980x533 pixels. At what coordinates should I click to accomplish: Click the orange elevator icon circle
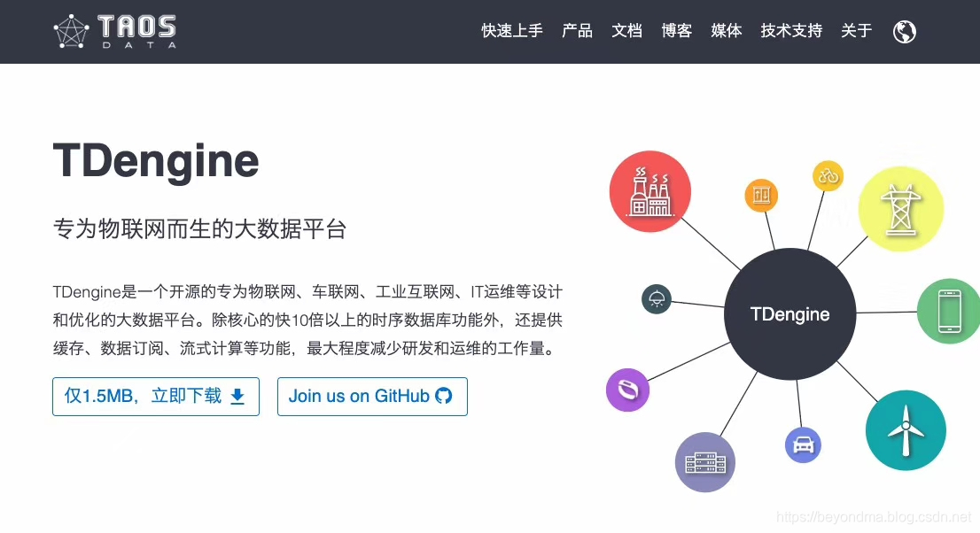pyautogui.click(x=761, y=196)
